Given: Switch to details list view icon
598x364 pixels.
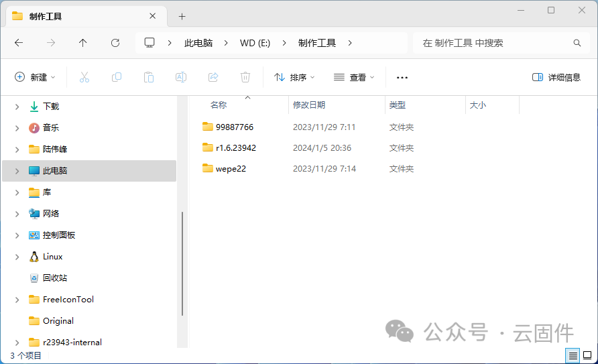Looking at the screenshot, I should (x=573, y=356).
